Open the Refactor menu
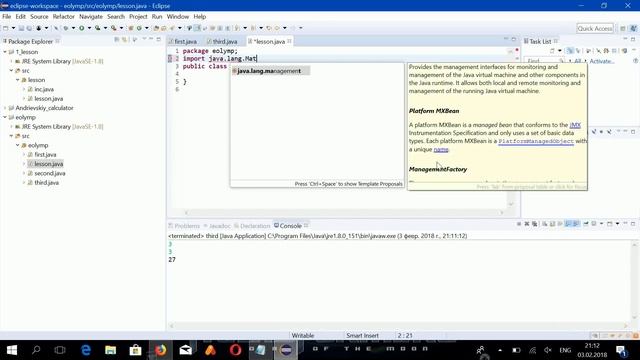The height and width of the screenshot is (360, 640). pyautogui.click(x=64, y=16)
